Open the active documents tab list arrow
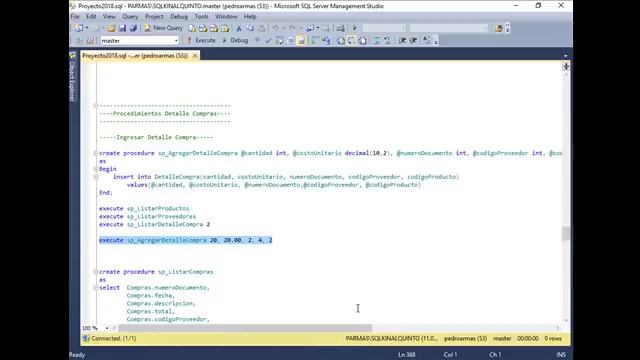Screen dimensions: 640x360 tap(565, 56)
